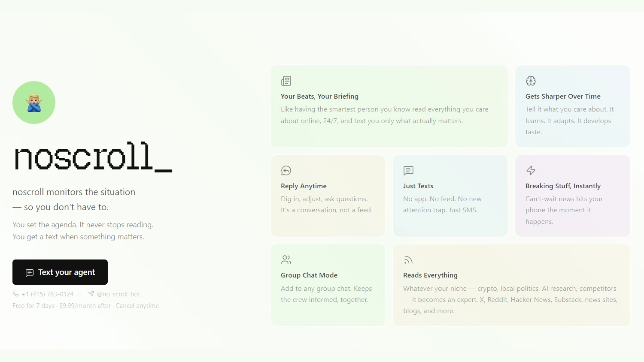Click the people icon above Group Chat Mode

pos(286,260)
